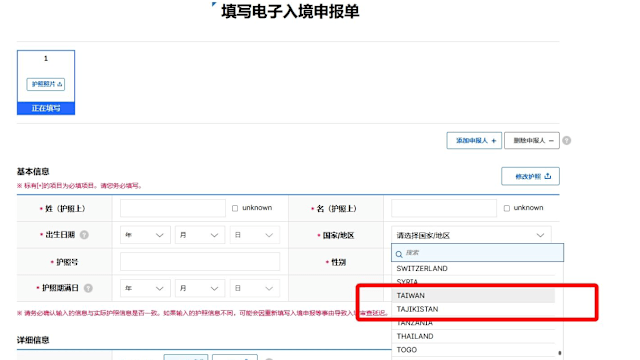The height and width of the screenshot is (360, 640).
Task: Click the add applicant button
Action: tap(474, 140)
